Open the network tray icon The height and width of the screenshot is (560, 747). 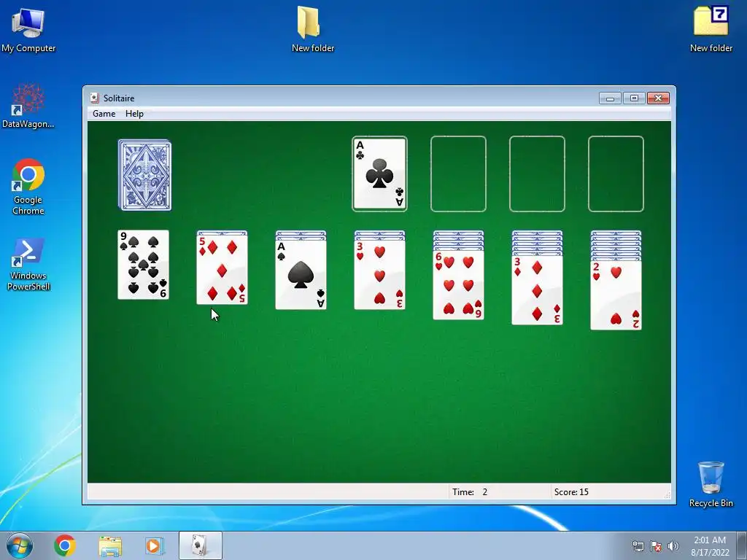pos(638,546)
